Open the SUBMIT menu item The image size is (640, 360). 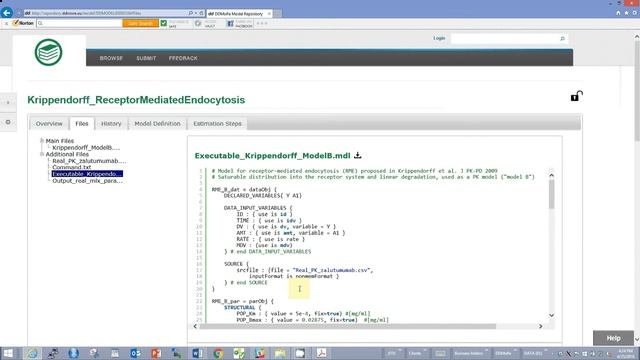(x=146, y=58)
